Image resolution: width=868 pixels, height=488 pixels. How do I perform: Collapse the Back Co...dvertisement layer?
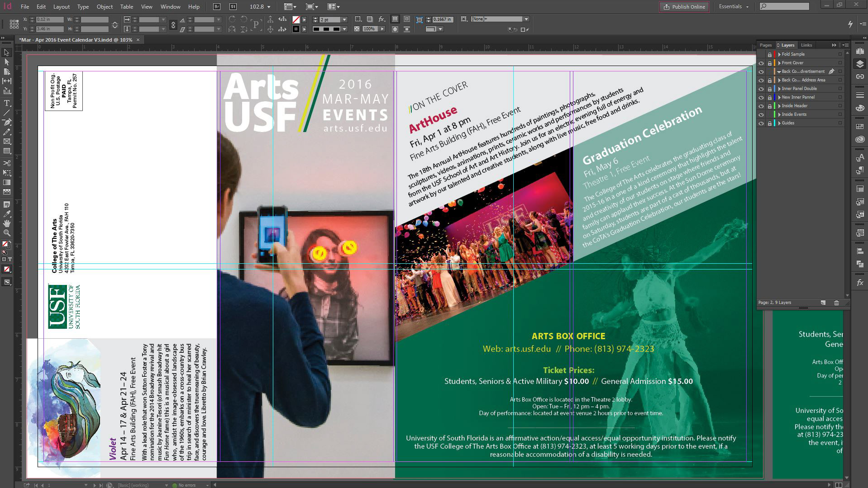click(x=779, y=71)
